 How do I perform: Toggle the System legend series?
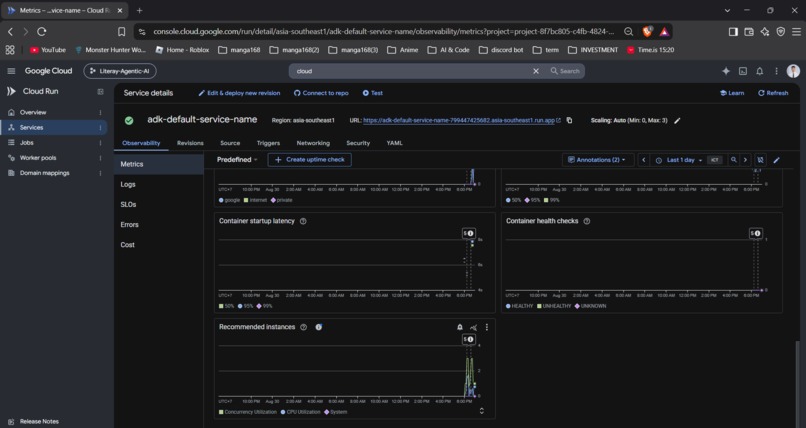pos(336,412)
